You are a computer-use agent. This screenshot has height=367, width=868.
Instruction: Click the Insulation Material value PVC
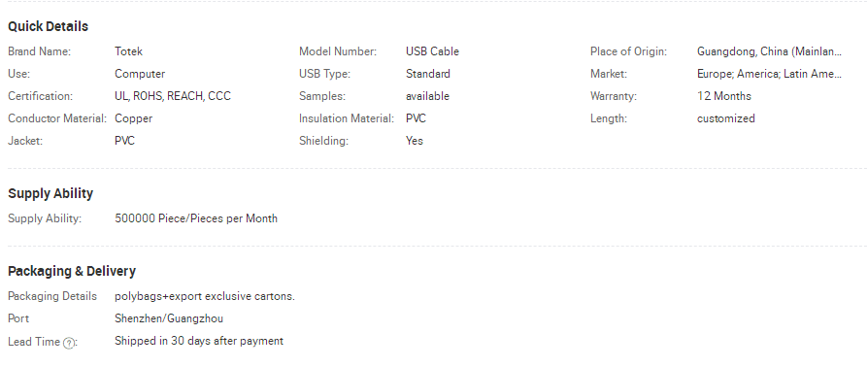point(416,118)
